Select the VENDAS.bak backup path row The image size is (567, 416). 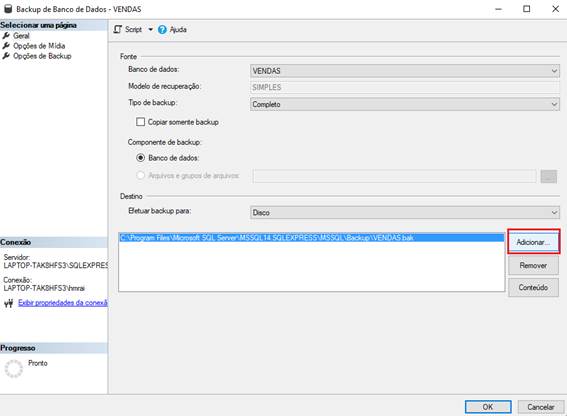312,238
